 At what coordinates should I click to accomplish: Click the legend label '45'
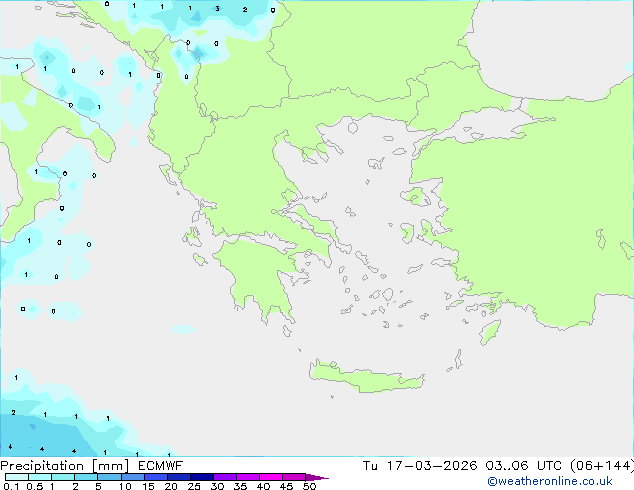tap(286, 486)
